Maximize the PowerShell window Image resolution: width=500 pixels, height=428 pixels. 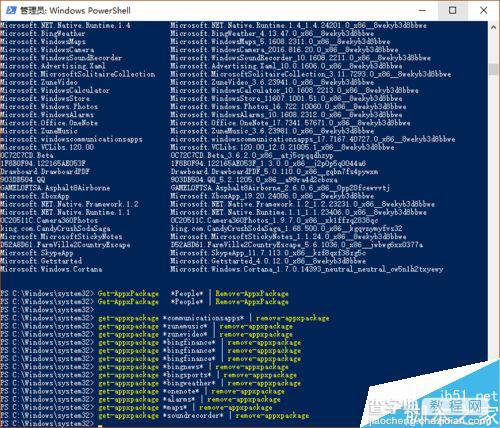453,10
